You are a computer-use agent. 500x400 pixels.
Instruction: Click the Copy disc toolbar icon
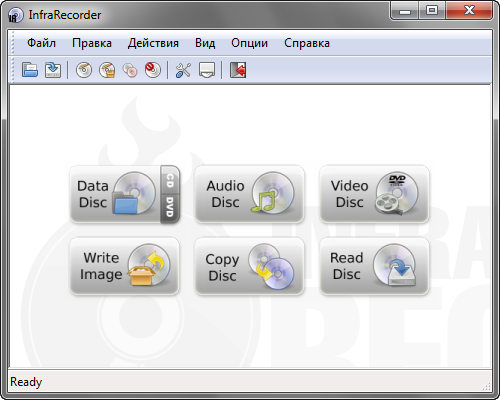click(130, 70)
